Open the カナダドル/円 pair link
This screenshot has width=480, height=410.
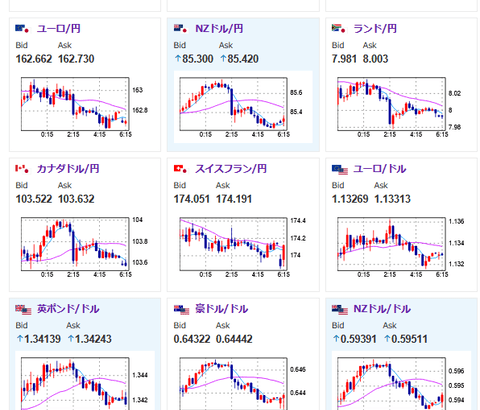68,169
